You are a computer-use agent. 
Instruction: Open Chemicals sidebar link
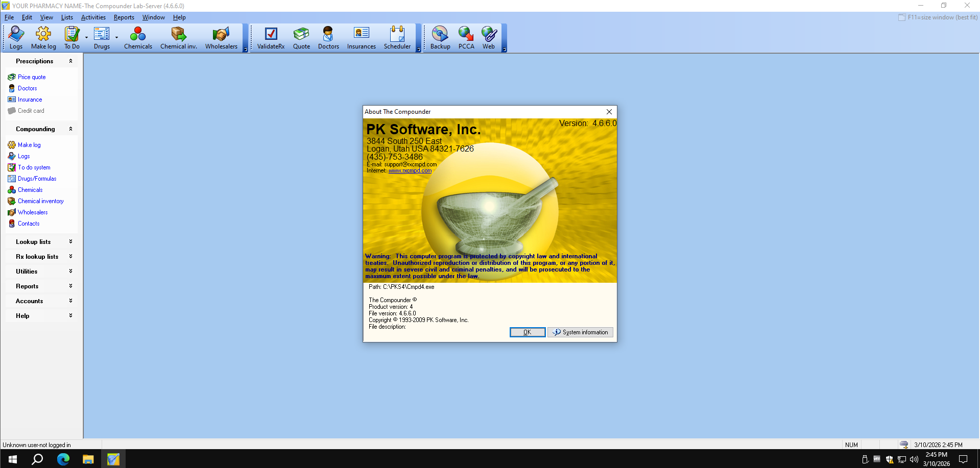(30, 190)
